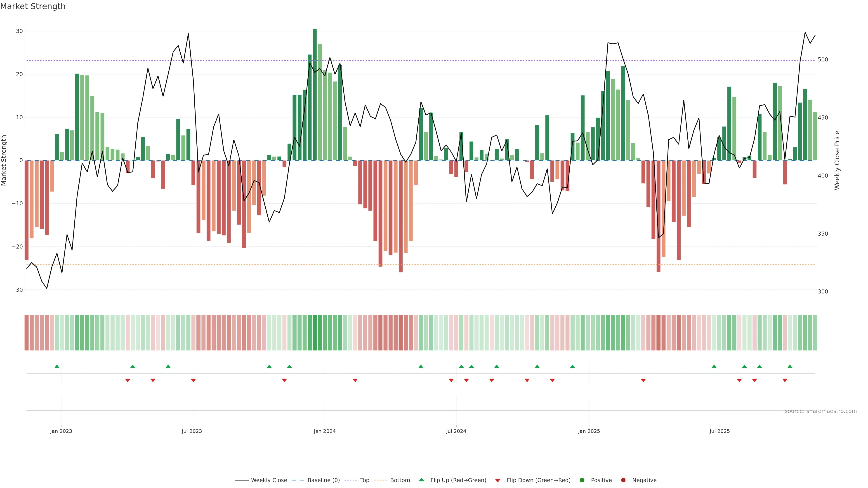Click last green flip-up triangle marker
Viewport: 868px width, 488px height.
click(x=790, y=366)
